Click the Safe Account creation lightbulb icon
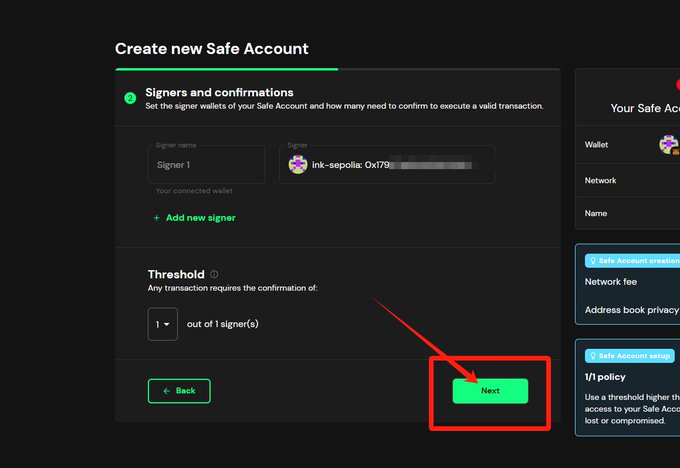Viewport: 680px width, 468px height. 592,260
